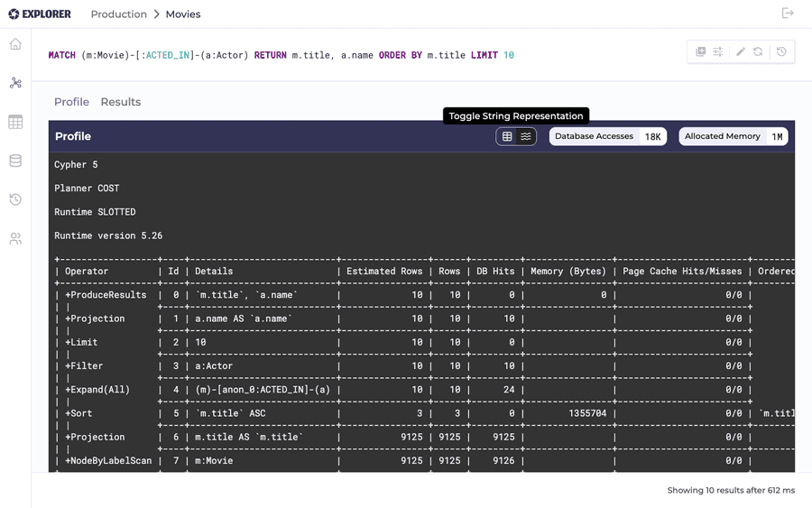The image size is (812, 508).
Task: Click the +NodeByLabelScan operator
Action: pyautogui.click(x=108, y=460)
